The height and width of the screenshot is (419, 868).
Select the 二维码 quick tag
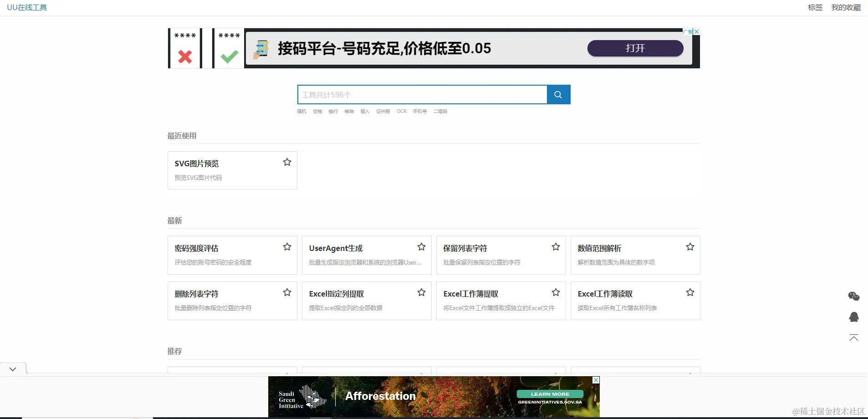tap(440, 111)
